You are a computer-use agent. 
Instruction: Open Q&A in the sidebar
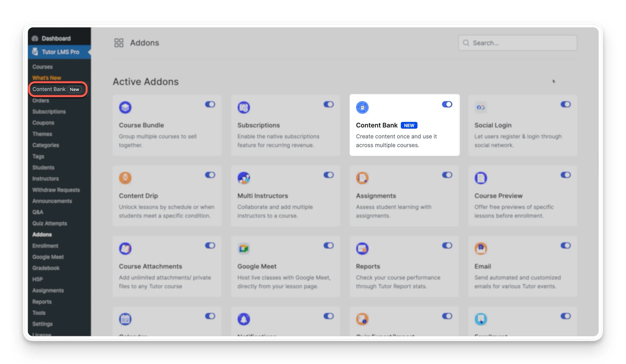click(38, 212)
